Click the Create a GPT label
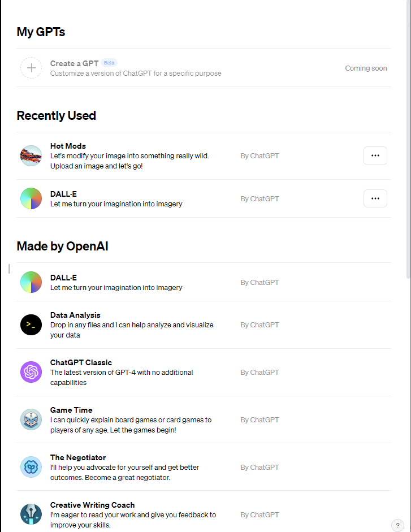Image resolution: width=411 pixels, height=532 pixels. [x=74, y=63]
